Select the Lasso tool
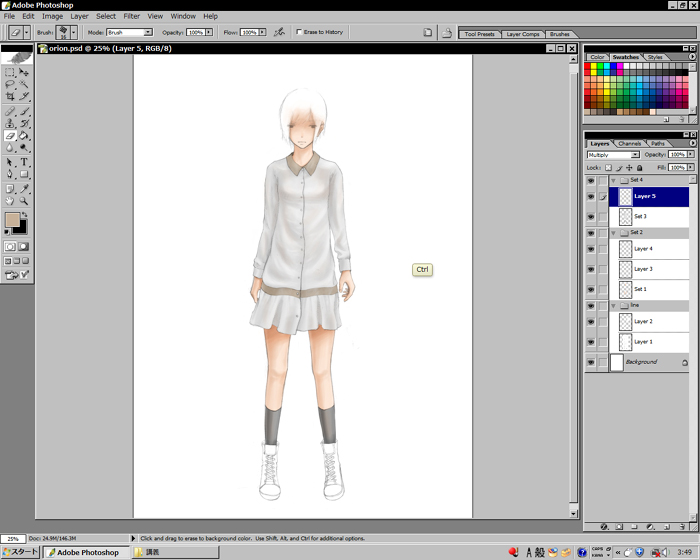Viewport: 700px width, 560px height. pyautogui.click(x=10, y=85)
